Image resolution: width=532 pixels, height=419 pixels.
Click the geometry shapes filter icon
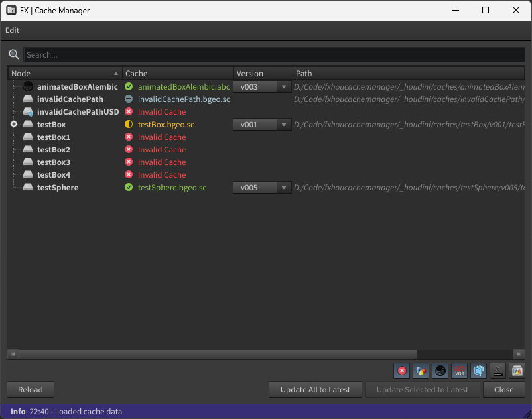click(x=421, y=371)
